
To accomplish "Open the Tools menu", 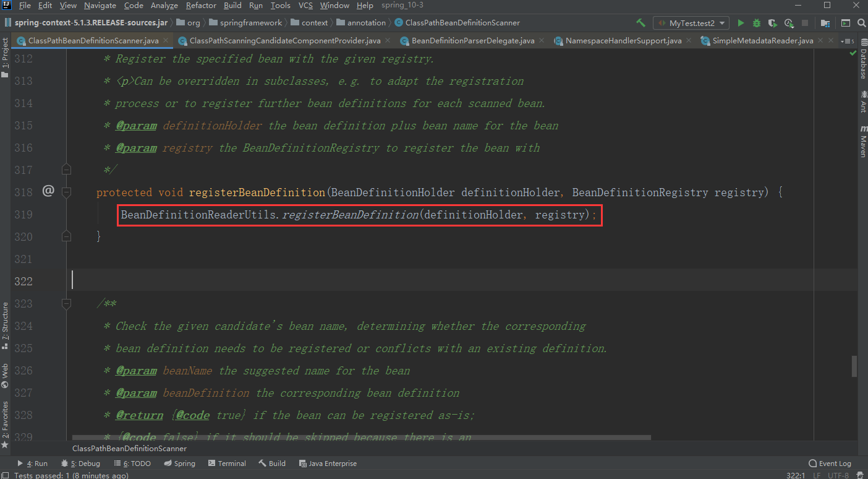I will pos(280,6).
